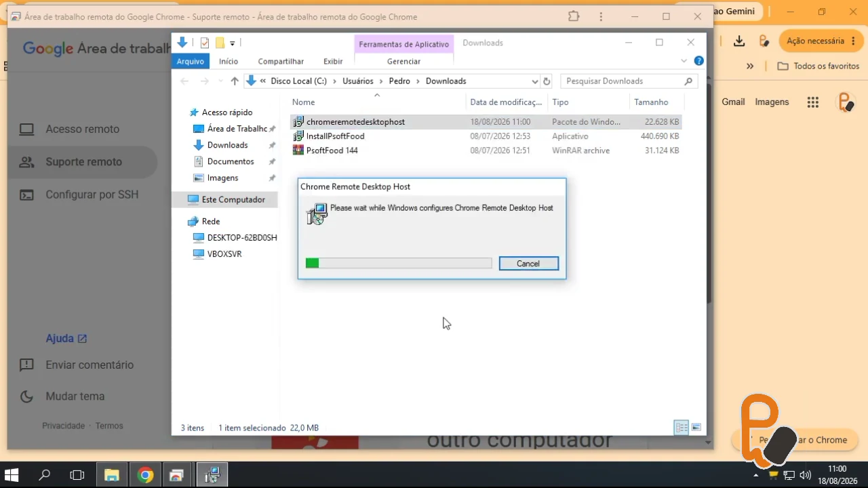Collapse the Explorer ribbon chevron
The height and width of the screenshot is (488, 868).
coord(684,61)
